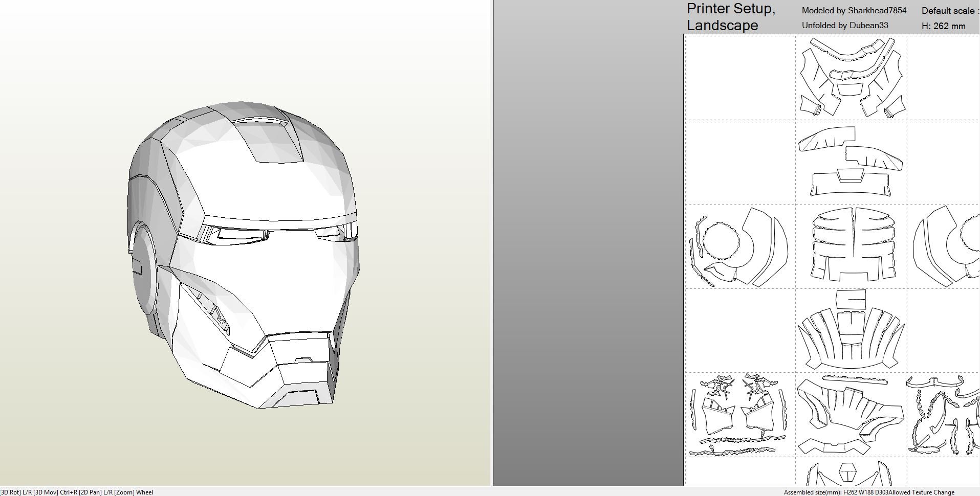Click the "Default scale :" label
980x496 pixels.
(950, 11)
